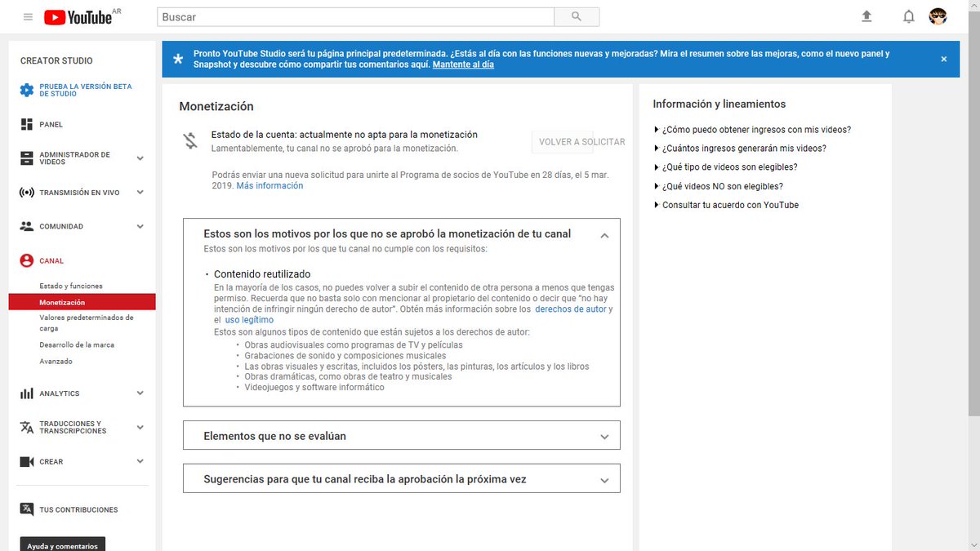980x551 pixels.
Task: Expand Administrador de videos submenu chevron
Action: (x=140, y=158)
